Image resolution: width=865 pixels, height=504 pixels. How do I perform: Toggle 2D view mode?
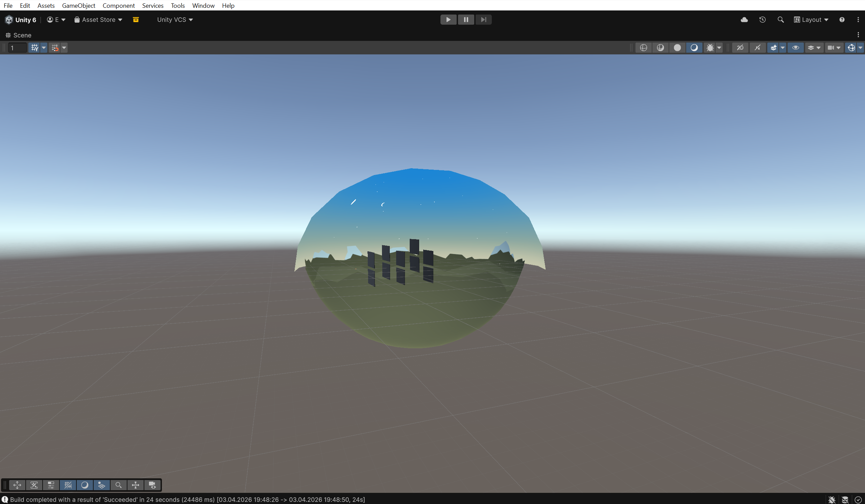point(740,48)
